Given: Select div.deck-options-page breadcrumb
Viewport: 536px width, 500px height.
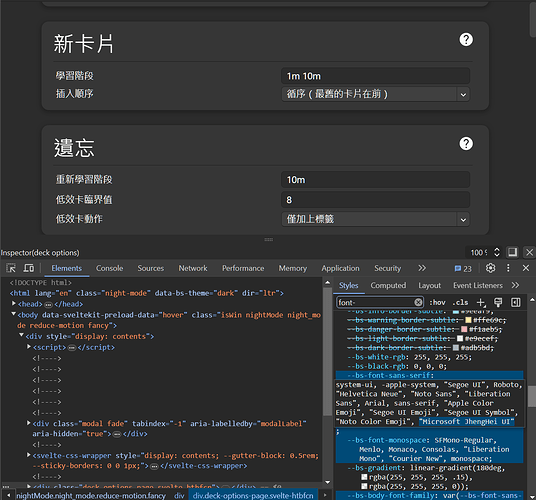Looking at the screenshot, I should [x=253, y=496].
